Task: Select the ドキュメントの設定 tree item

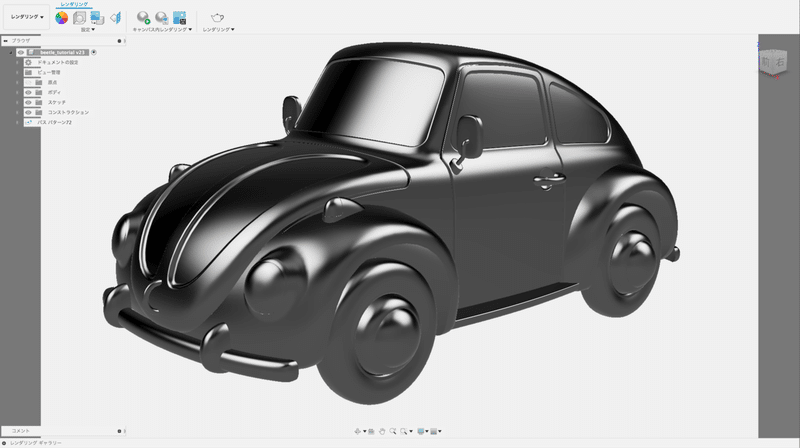Action: click(x=58, y=62)
